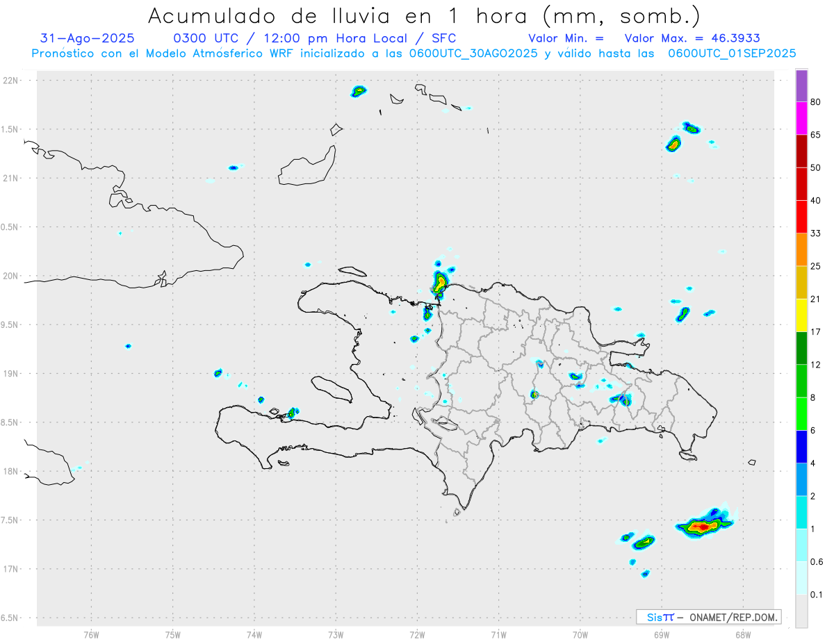834x644 pixels.
Task: Click the 'Valor Min. =' label
Action: [x=566, y=38]
